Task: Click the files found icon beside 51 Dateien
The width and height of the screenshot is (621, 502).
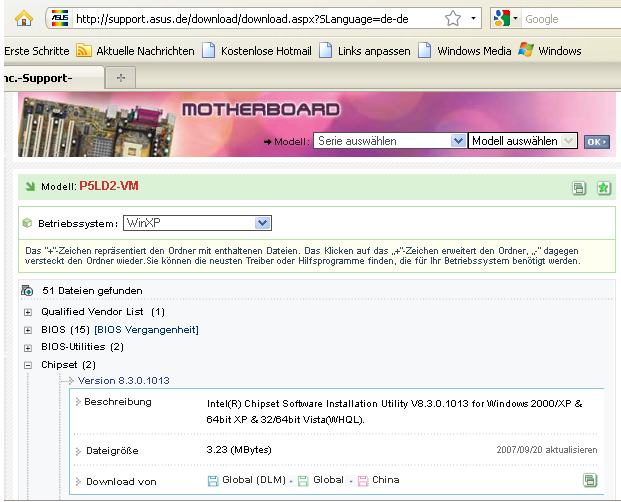Action: pos(27,291)
